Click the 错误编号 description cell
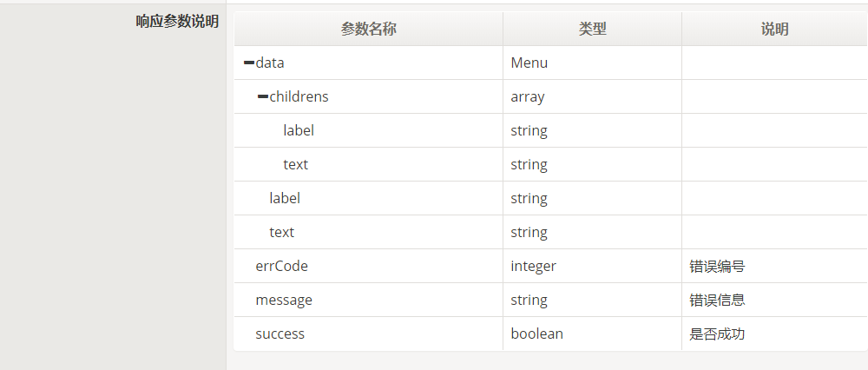The width and height of the screenshot is (868, 370). pyautogui.click(x=774, y=266)
